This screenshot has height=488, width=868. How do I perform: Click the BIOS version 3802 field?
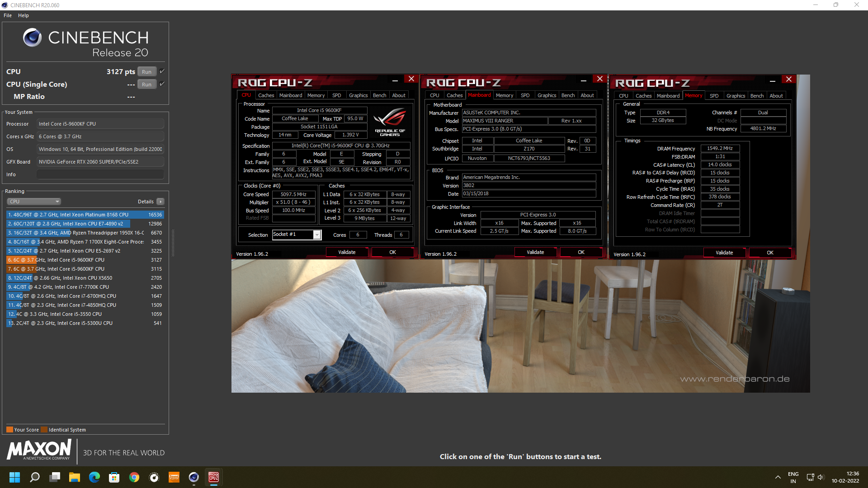pyautogui.click(x=529, y=185)
